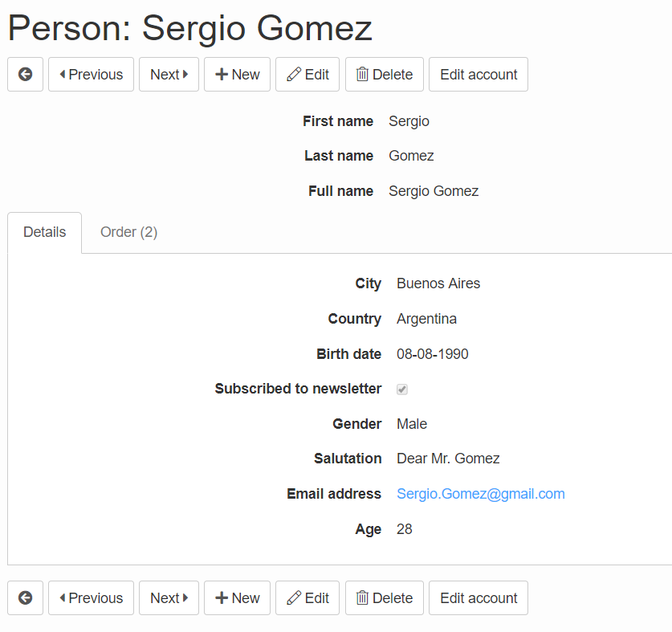
Task: Click bottom Previous button
Action: click(x=91, y=597)
